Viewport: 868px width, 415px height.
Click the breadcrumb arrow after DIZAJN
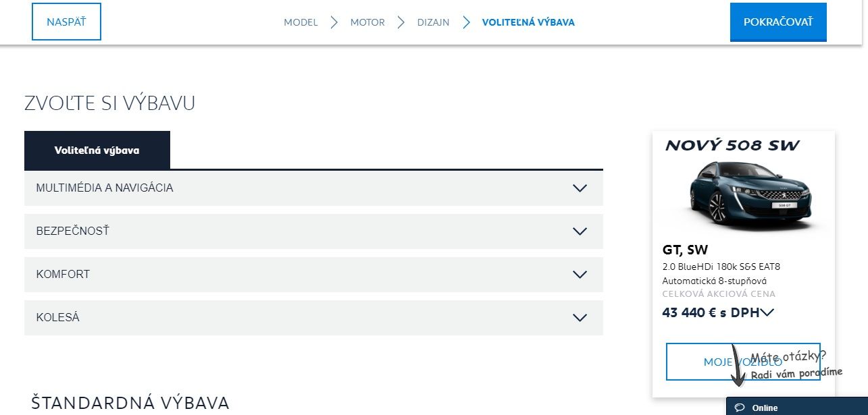(x=466, y=22)
